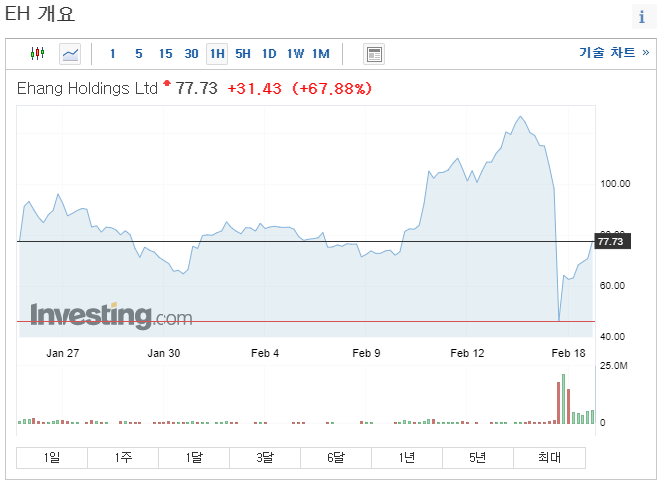
Task: Choose the 5년 time range
Action: (478, 457)
